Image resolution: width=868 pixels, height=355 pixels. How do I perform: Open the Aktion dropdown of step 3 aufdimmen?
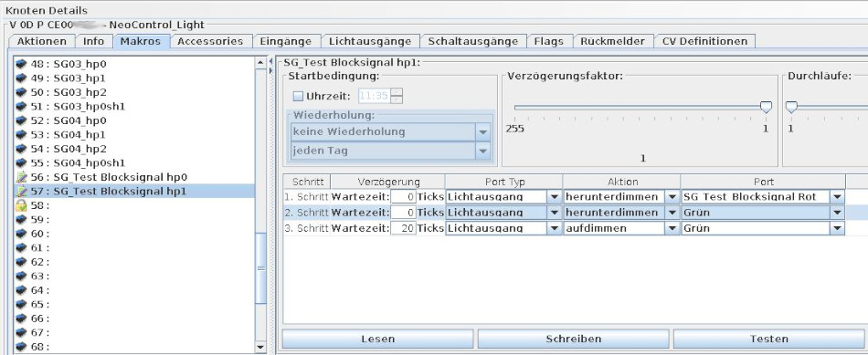tap(672, 228)
